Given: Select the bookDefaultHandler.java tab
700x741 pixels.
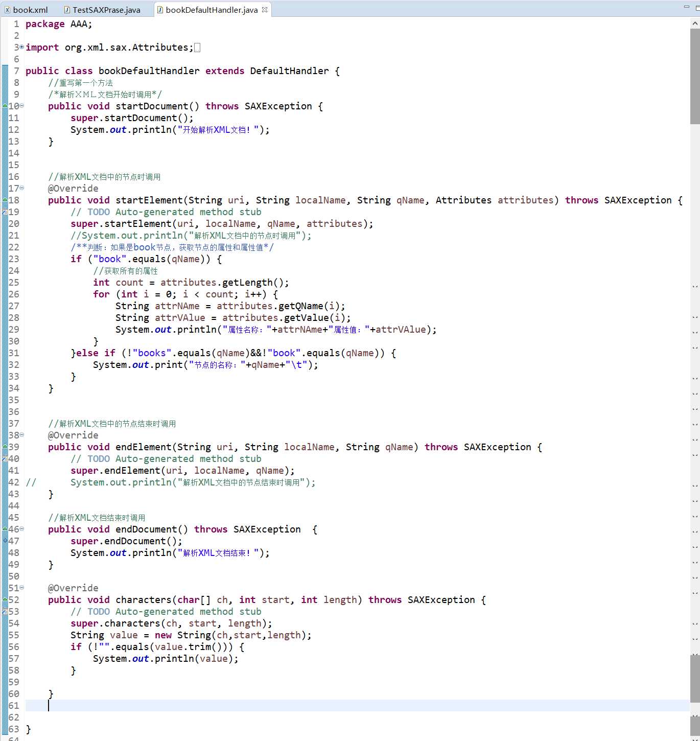Looking at the screenshot, I should [212, 10].
